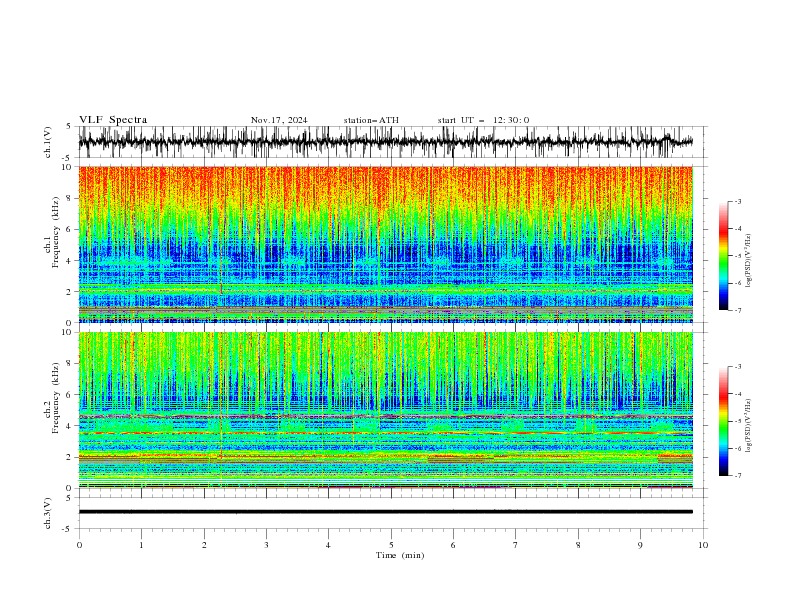
Task: Click the 'ch.1 Frequency (kHz)' axis label
Action: coord(52,231)
